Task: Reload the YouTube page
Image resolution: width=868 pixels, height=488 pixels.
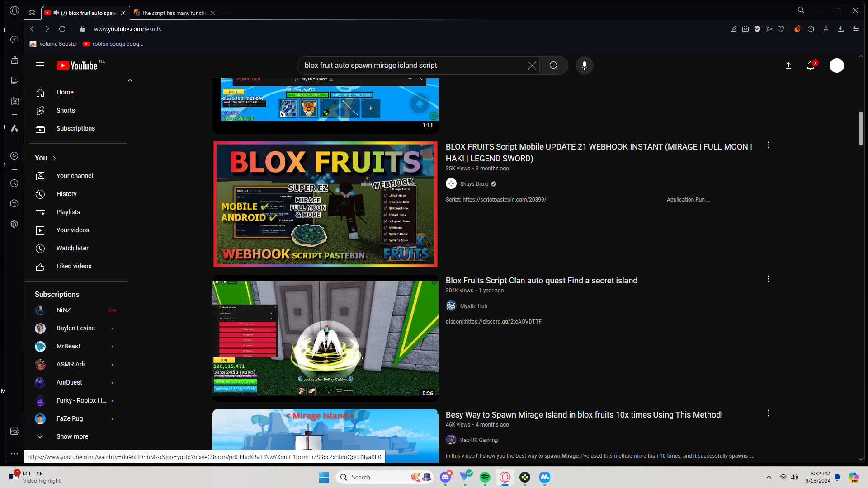Action: (62, 29)
